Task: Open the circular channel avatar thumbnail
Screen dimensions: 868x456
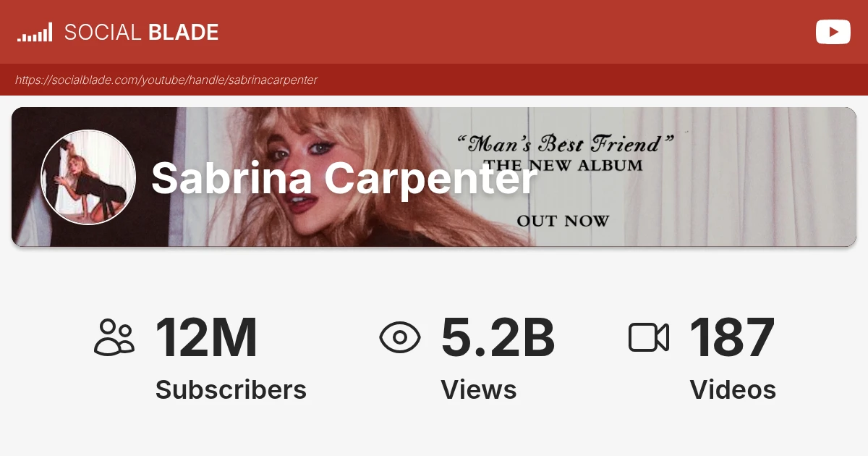Action: pos(88,177)
